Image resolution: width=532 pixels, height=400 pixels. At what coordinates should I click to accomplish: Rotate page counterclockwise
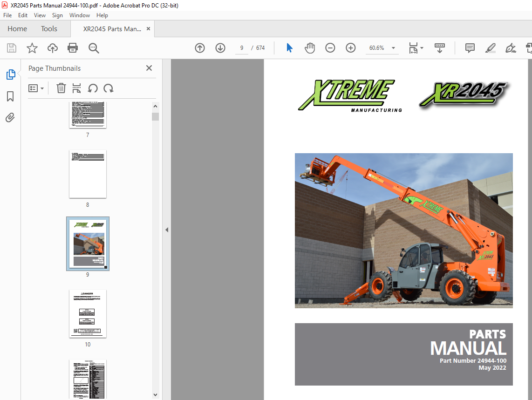93,88
